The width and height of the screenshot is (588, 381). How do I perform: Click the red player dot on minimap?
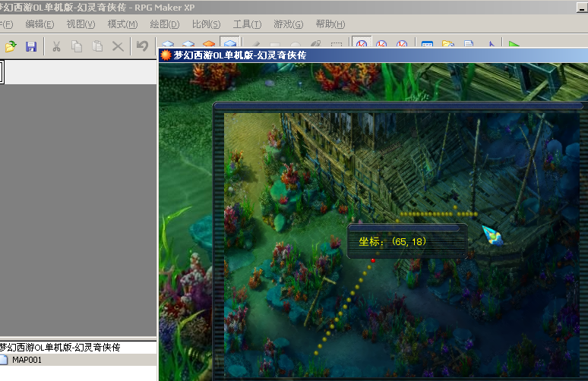(373, 260)
